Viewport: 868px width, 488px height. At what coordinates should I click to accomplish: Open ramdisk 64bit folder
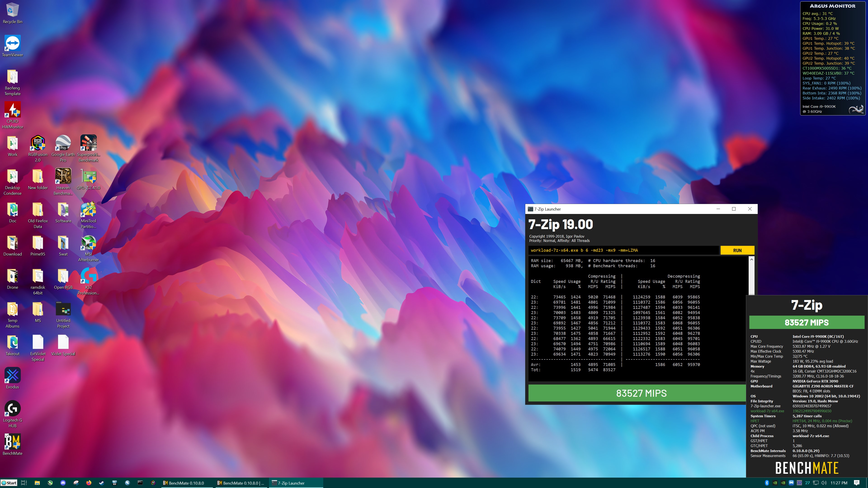pos(38,282)
